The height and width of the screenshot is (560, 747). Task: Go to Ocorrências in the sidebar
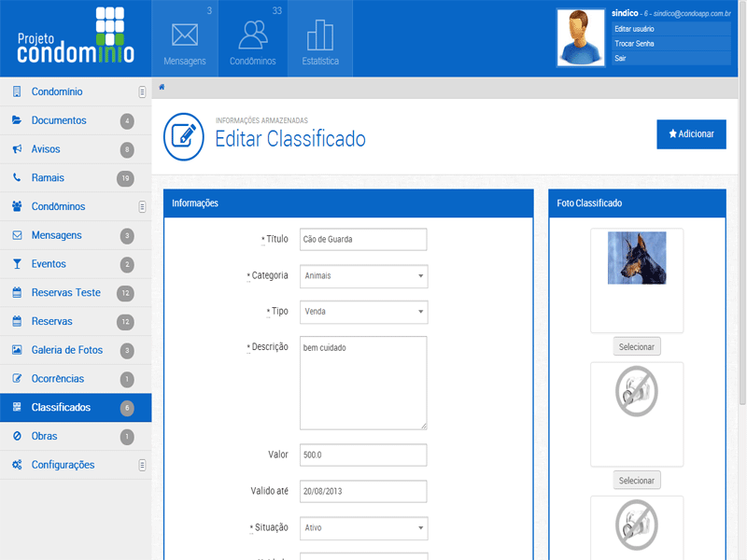(x=58, y=379)
